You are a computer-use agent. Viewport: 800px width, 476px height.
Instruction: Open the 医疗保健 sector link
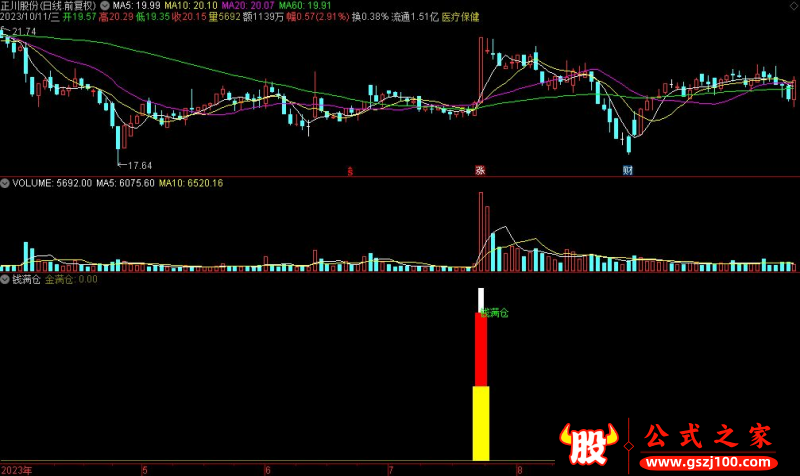pos(460,17)
